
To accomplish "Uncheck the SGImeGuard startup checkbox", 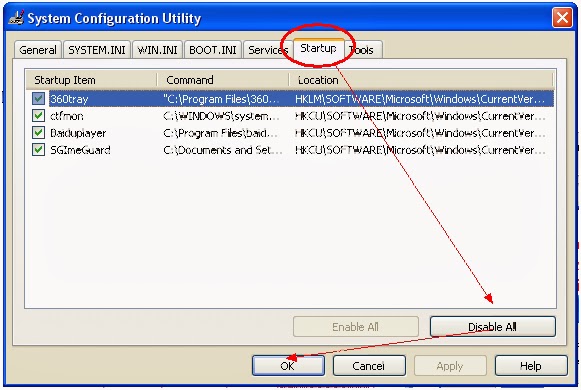I will click(x=38, y=150).
